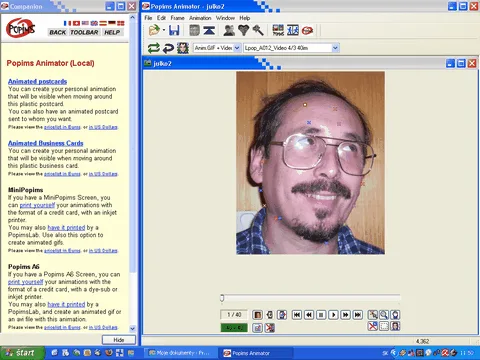The height and width of the screenshot is (360, 480).
Task: Click the BACK button in Companion
Action: click(57, 32)
